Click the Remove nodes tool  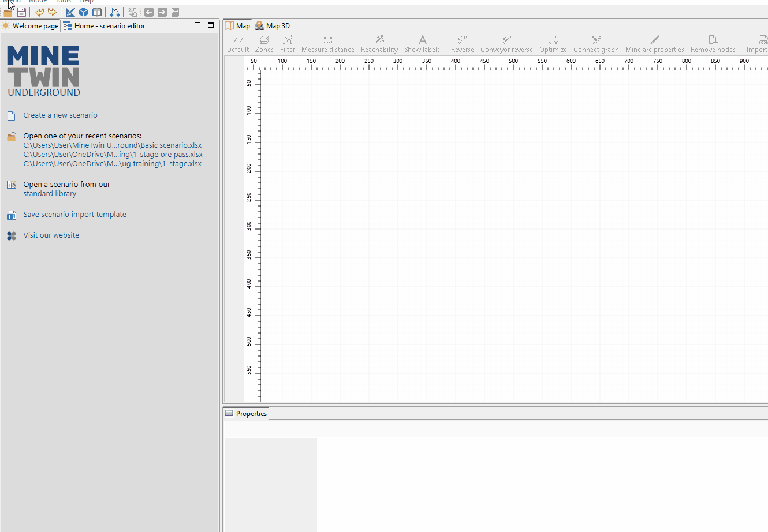(713, 44)
